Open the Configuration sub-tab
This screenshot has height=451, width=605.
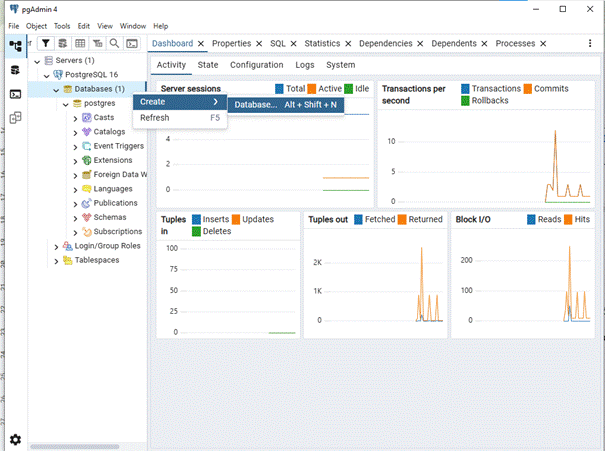tap(256, 65)
